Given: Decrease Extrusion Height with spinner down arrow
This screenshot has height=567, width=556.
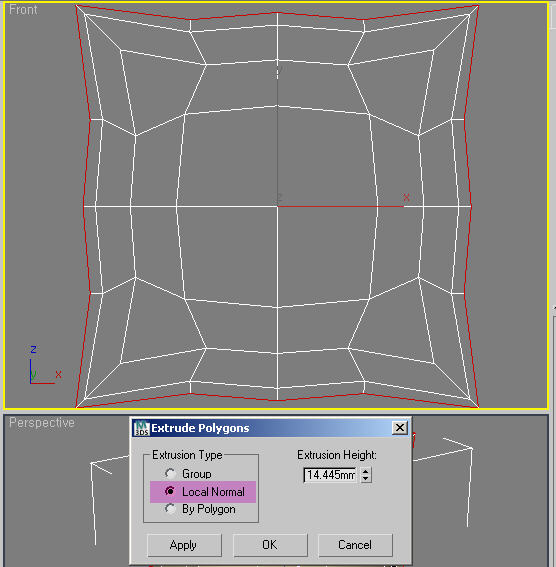Looking at the screenshot, I should point(366,478).
